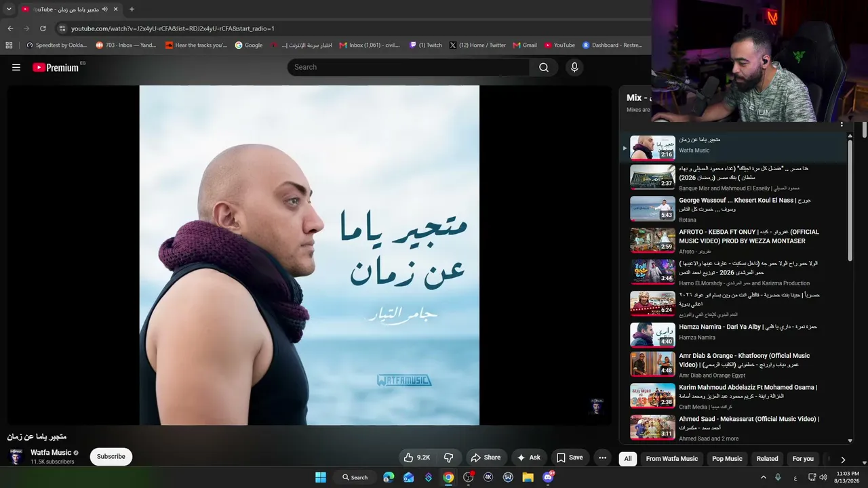Open Discord from the taskbar
868x488 pixels.
pyautogui.click(x=548, y=477)
